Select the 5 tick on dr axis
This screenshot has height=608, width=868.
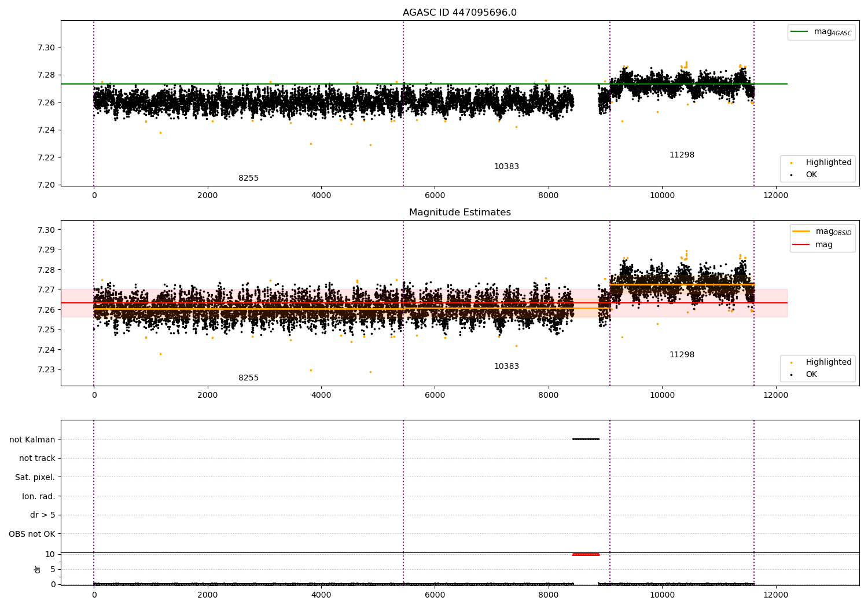point(53,569)
